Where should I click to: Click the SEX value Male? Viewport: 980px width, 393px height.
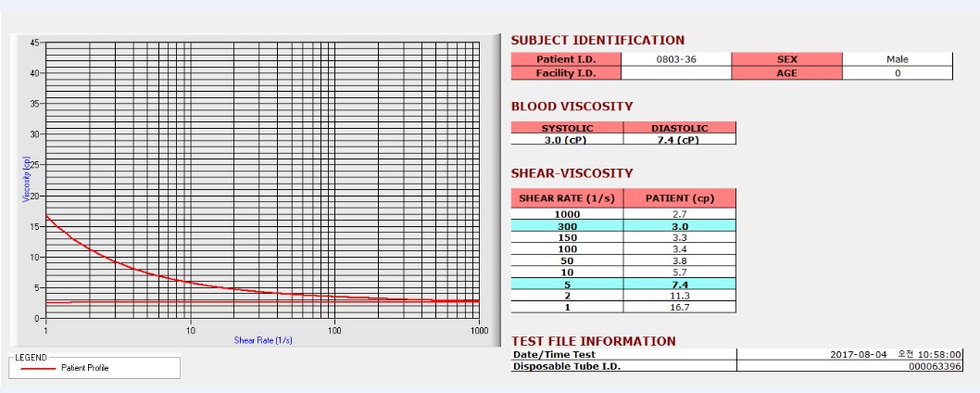coord(898,59)
